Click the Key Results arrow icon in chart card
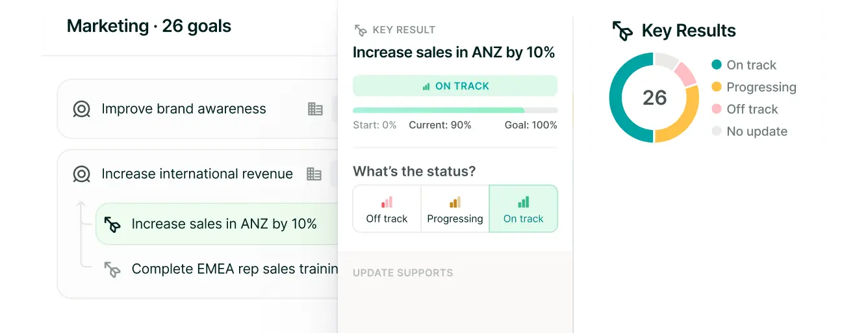 (x=622, y=31)
